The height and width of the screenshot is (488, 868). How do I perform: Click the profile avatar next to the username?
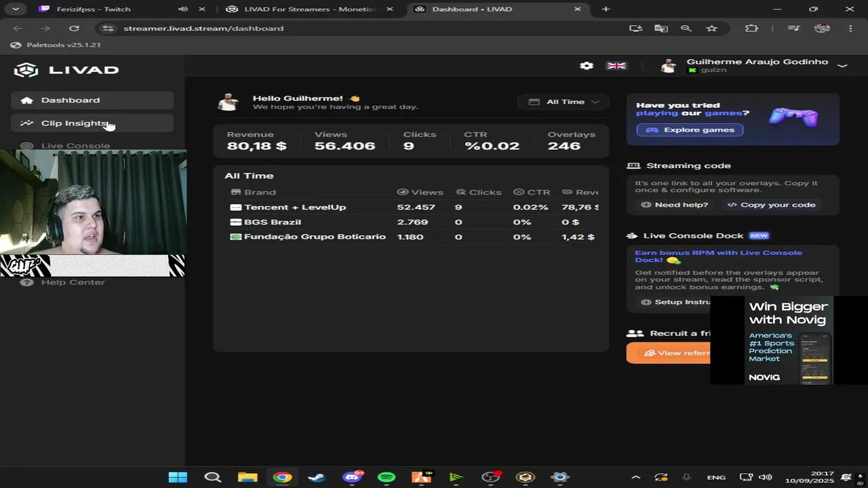(669, 66)
